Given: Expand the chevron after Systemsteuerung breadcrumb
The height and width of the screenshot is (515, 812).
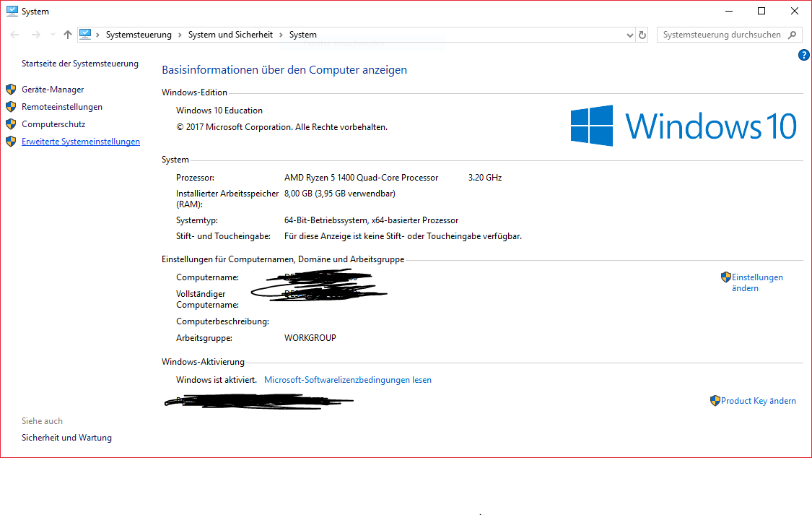Looking at the screenshot, I should (x=180, y=35).
